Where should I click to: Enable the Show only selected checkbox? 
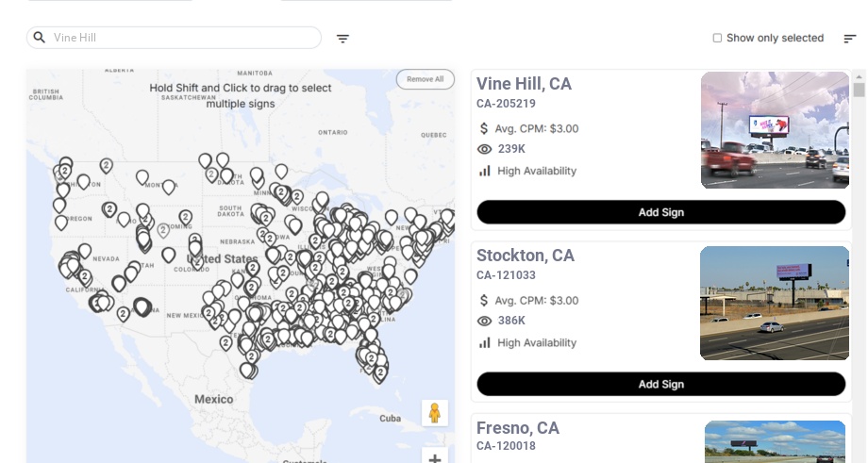[717, 39]
